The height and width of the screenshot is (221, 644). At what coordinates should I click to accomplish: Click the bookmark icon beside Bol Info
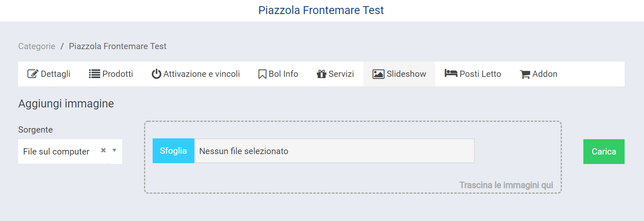coord(262,74)
